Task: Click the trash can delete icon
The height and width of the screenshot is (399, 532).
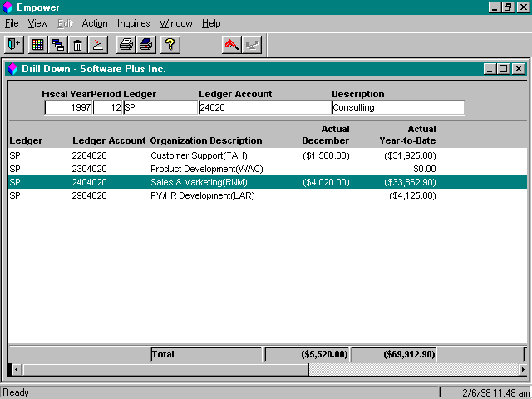Action: coord(77,44)
